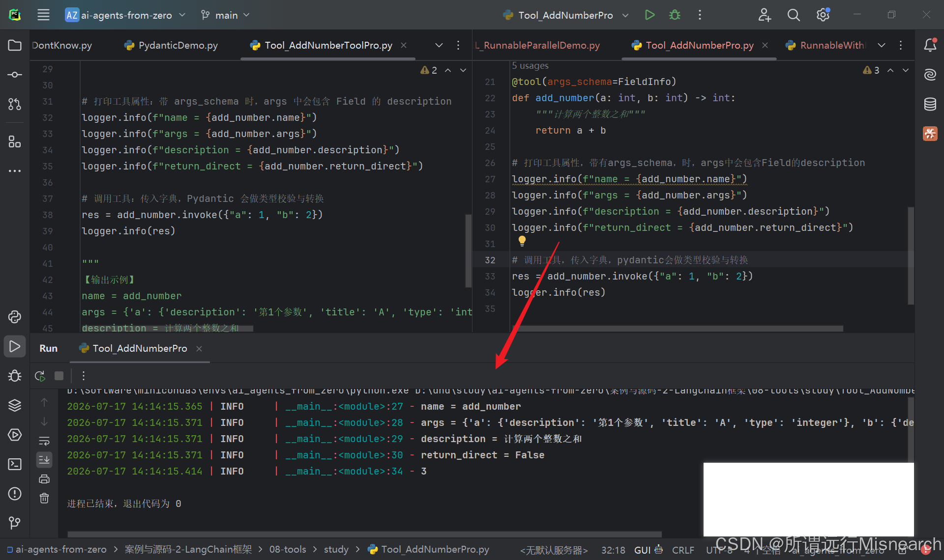The width and height of the screenshot is (944, 560).
Task: Show quick-fix lightbulb on line 31
Action: pos(522,241)
